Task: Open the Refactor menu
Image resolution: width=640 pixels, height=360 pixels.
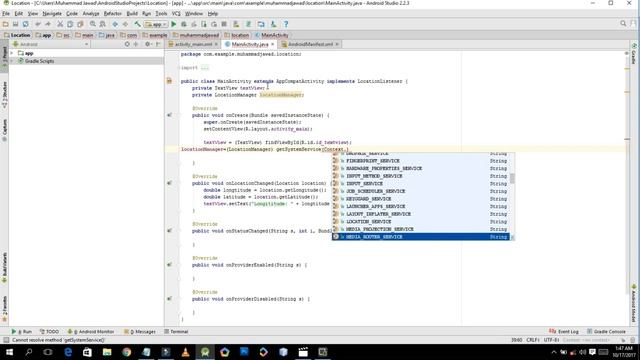Action: tap(112, 13)
